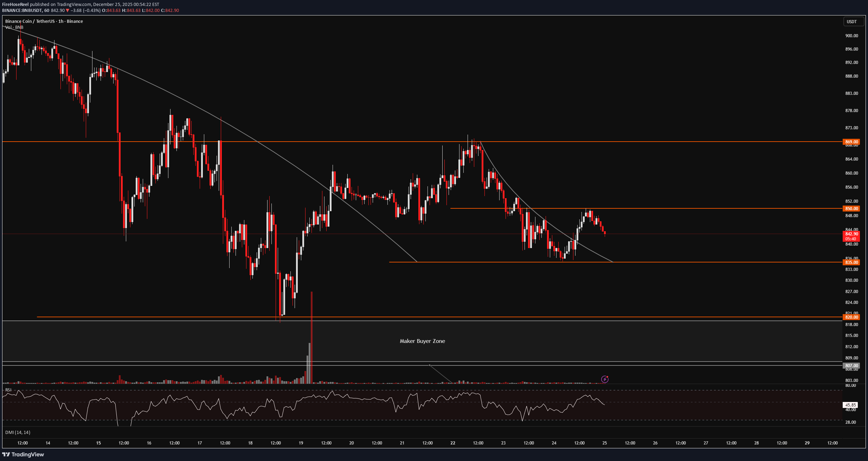
Task: Expand the 1h timeframe in the chart legend
Action: [60, 21]
